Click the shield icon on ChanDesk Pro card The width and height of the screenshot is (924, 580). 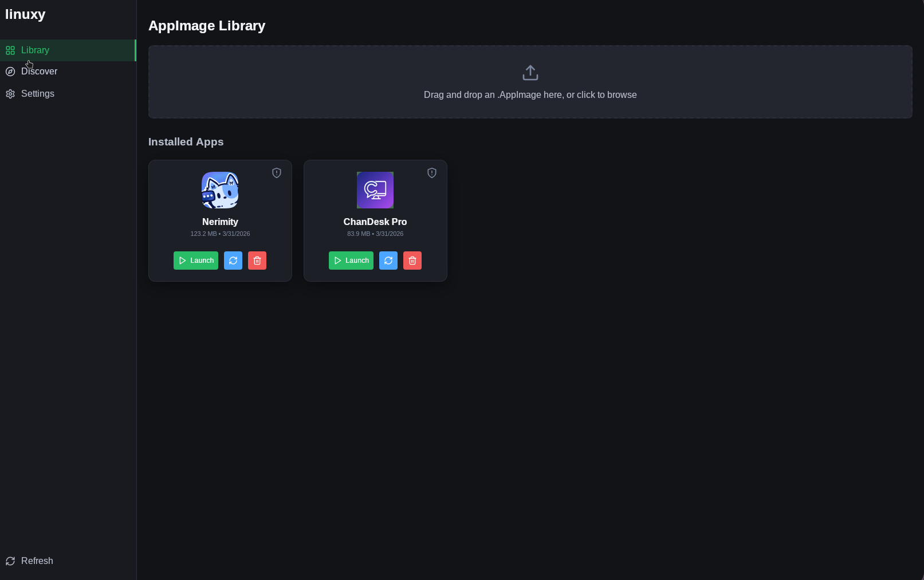(x=431, y=172)
